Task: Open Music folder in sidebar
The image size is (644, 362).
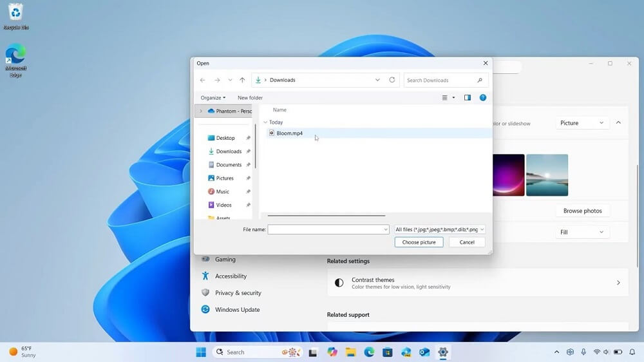Action: 222,192
